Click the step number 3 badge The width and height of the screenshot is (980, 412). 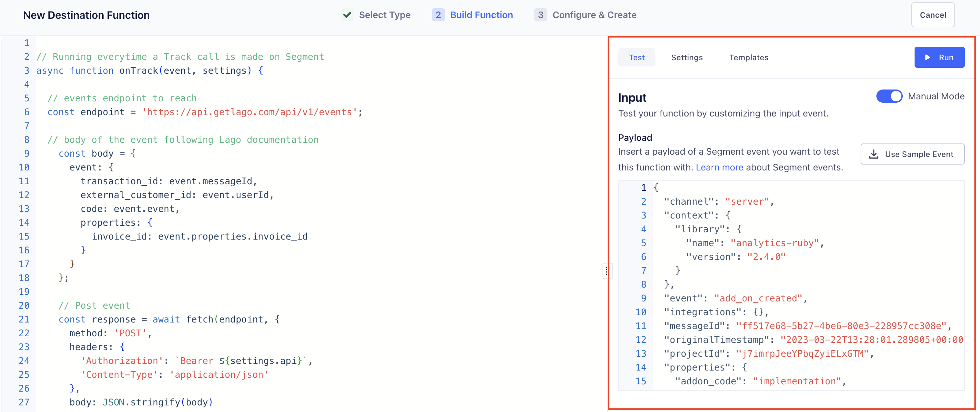coord(540,15)
